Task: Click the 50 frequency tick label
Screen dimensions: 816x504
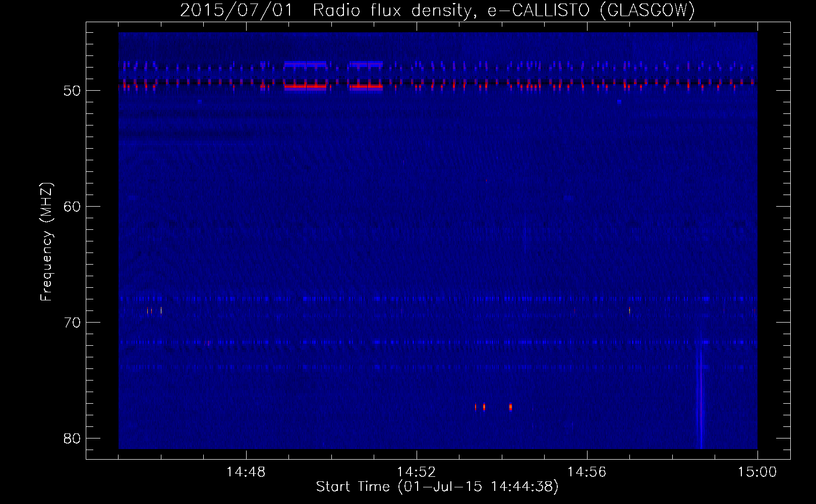Action: [x=73, y=91]
